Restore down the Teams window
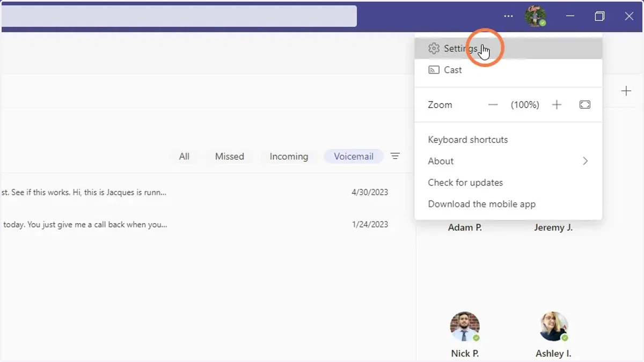Image resolution: width=644 pixels, height=362 pixels. pyautogui.click(x=599, y=16)
